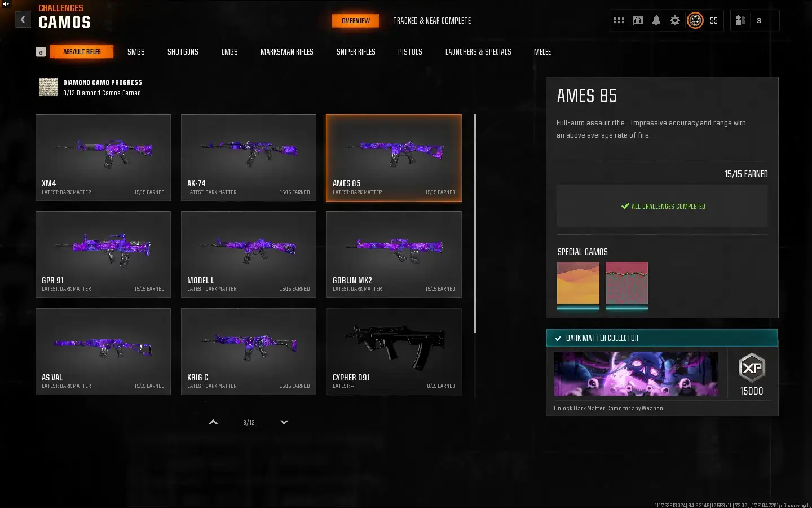Select the Melee category

tap(542, 52)
